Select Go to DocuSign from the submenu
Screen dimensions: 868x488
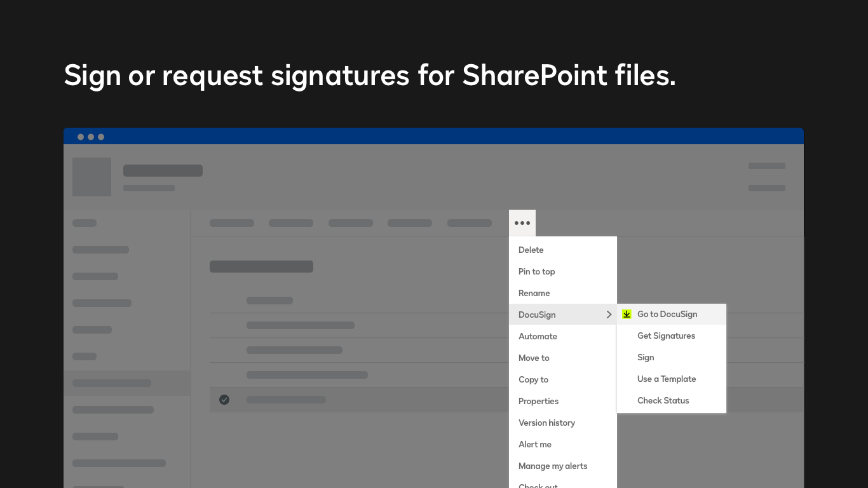pos(667,314)
